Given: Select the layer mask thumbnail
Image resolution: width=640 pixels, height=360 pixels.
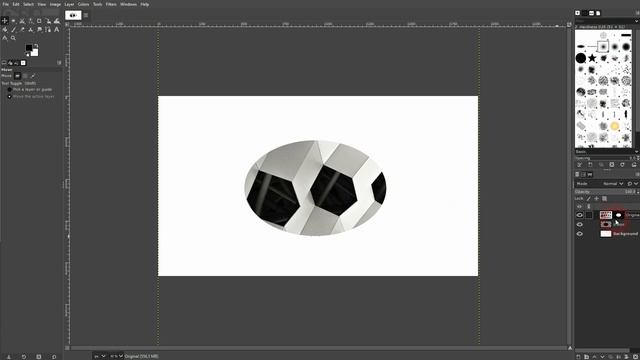Looking at the screenshot, I should (618, 215).
